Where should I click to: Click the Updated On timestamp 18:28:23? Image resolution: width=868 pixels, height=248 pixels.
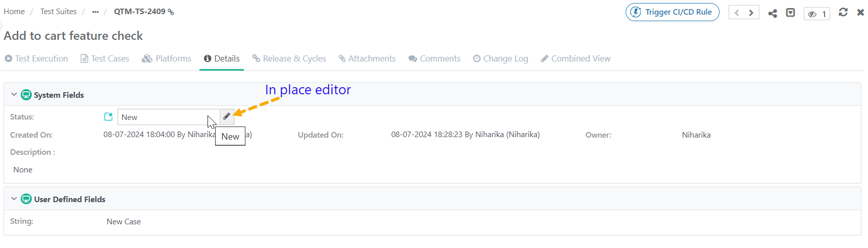tap(466, 135)
